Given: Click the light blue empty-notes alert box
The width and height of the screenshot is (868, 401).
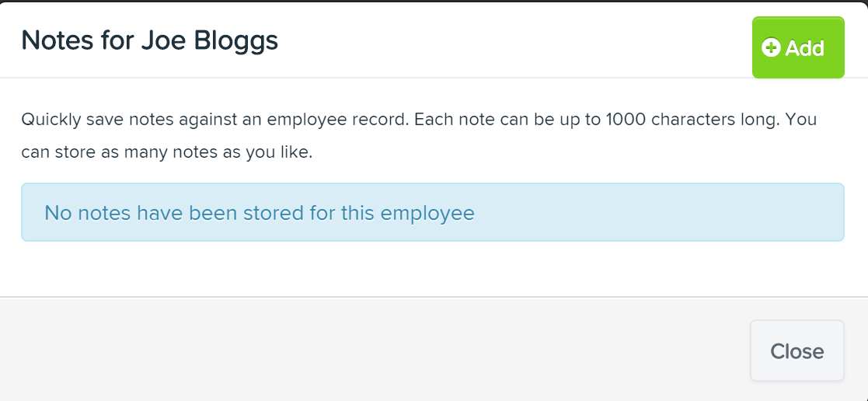Looking at the screenshot, I should (432, 212).
